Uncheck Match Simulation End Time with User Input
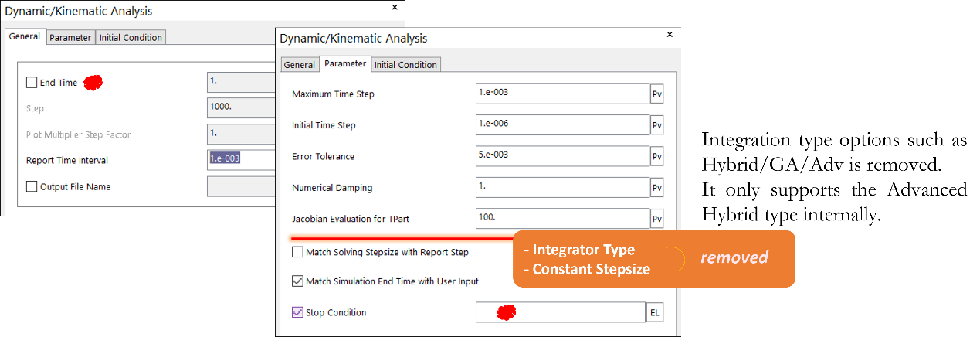The width and height of the screenshot is (980, 337). click(297, 281)
